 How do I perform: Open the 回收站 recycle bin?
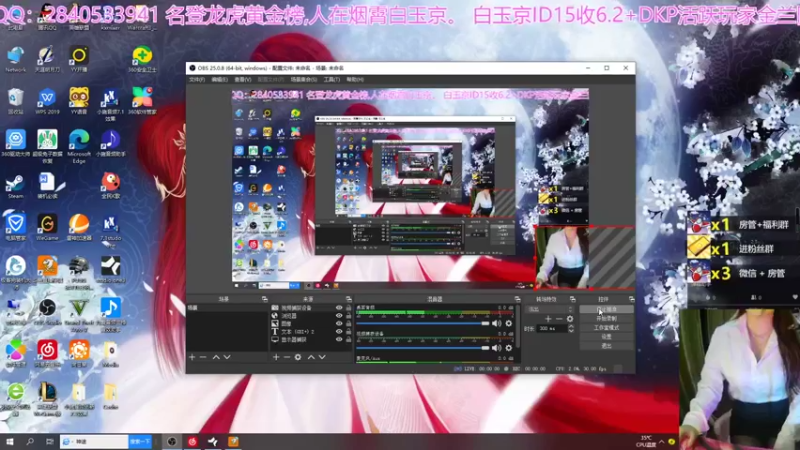(15, 101)
